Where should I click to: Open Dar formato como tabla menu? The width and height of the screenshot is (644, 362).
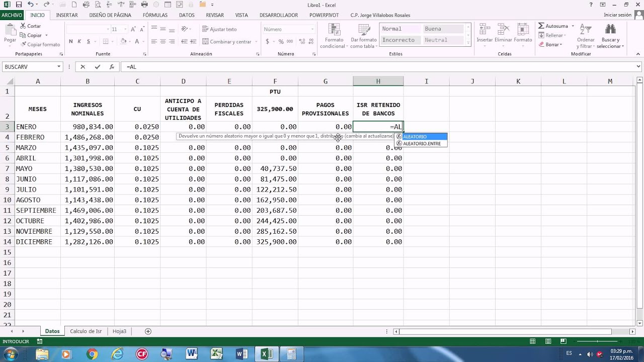[x=364, y=36]
